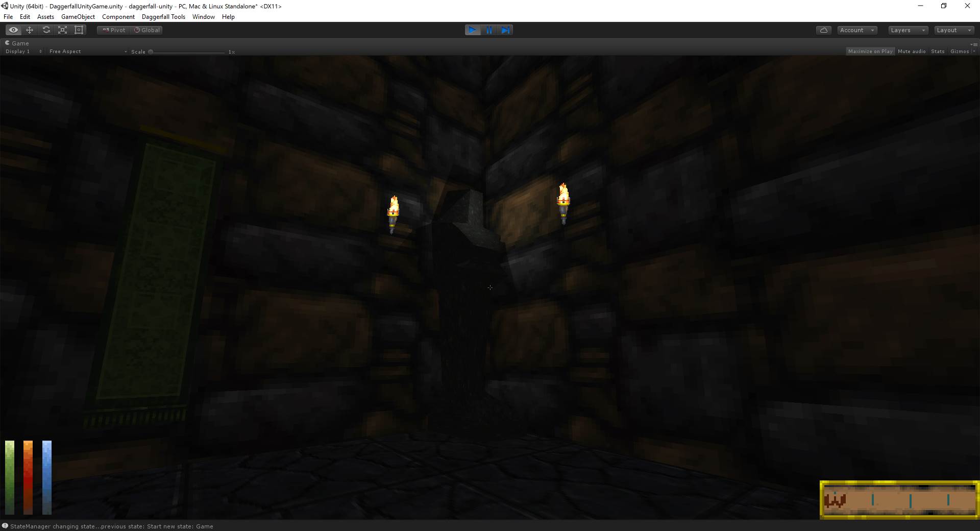Image resolution: width=980 pixels, height=531 pixels.
Task: Toggle Global/Local handle rotation
Action: click(147, 30)
